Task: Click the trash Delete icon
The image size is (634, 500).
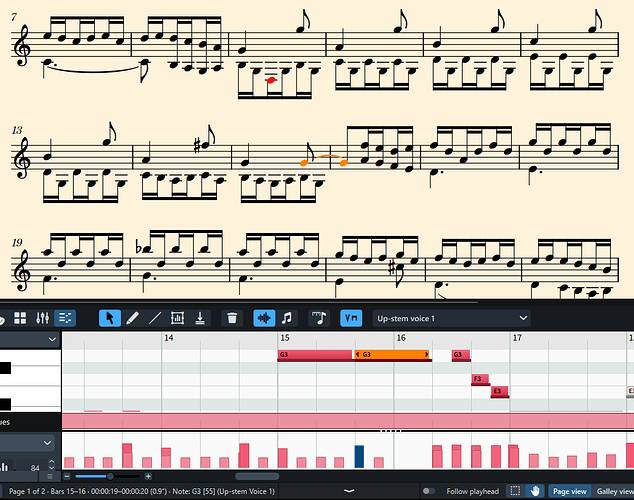Action: 232,318
